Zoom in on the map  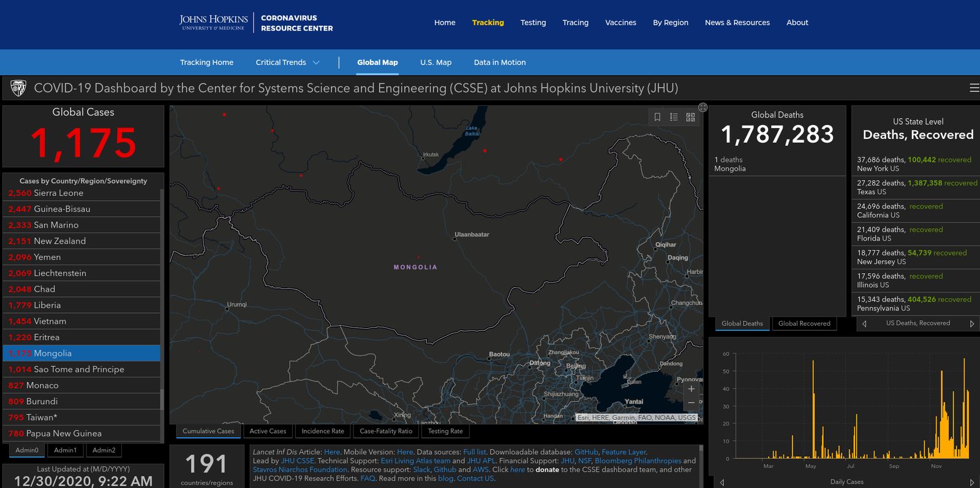[x=691, y=389]
